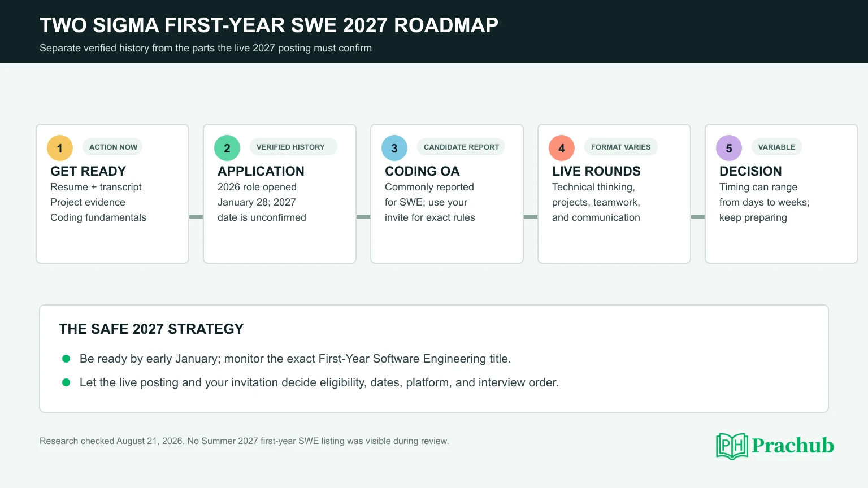This screenshot has height=488, width=868.
Task: Click THE SAFE 2027 STRATEGY heading
Action: (151, 329)
